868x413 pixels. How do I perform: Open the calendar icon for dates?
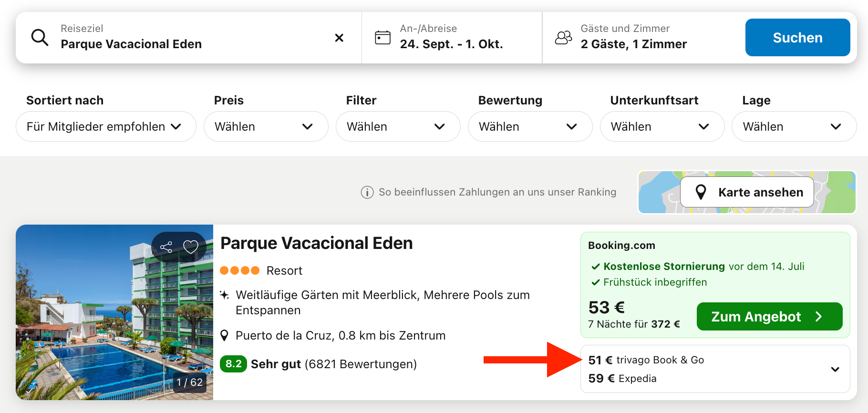[x=382, y=37]
